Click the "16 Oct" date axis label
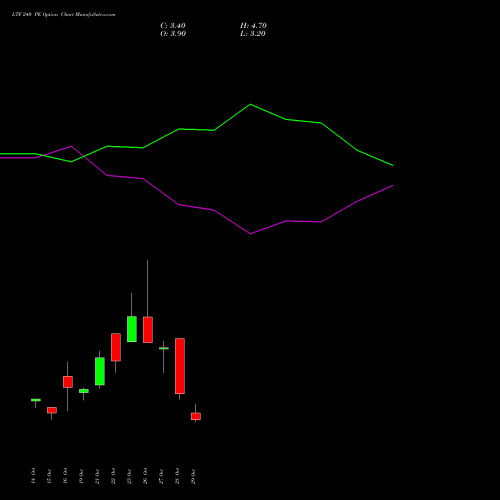500x500 pixels. [65, 476]
